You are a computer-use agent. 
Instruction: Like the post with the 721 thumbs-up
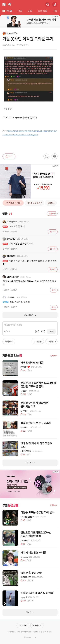click(x=9, y=156)
